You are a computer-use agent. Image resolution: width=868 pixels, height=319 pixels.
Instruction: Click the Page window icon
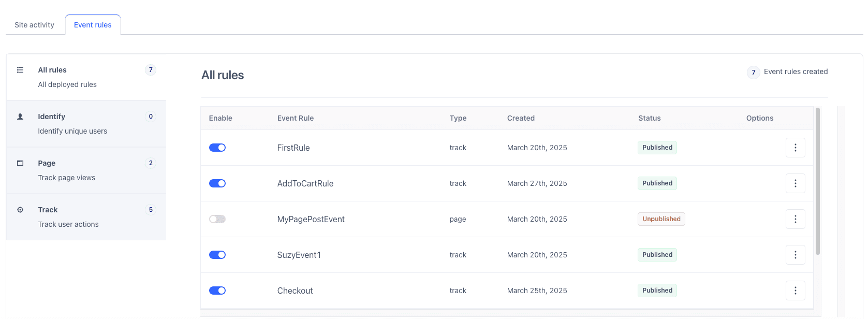[20, 163]
